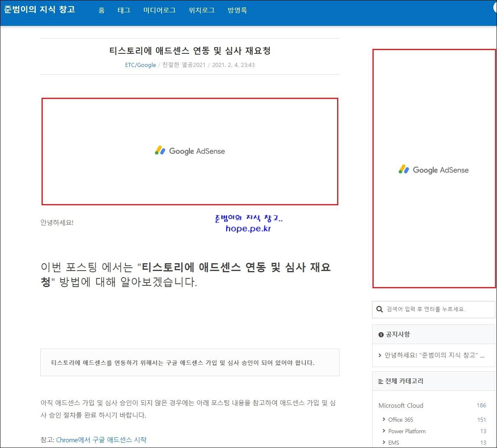This screenshot has height=448, width=497.
Task: Click the post date 2021. 2. 4. 23:43
Action: click(x=233, y=65)
